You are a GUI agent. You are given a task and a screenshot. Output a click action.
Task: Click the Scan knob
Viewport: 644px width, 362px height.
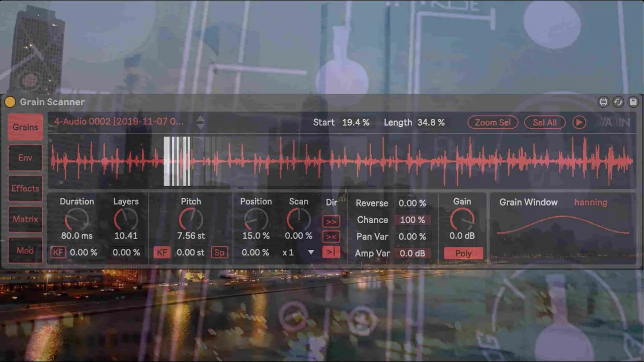(298, 220)
